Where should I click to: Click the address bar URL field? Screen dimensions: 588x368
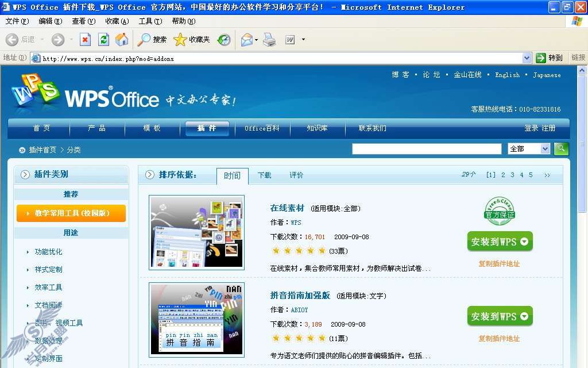(281, 58)
